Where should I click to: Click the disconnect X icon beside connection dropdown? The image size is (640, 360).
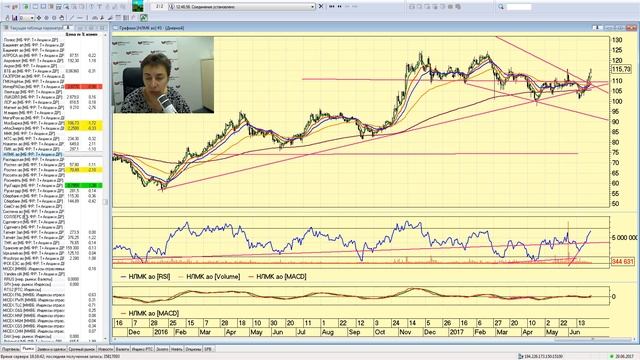[321, 6]
